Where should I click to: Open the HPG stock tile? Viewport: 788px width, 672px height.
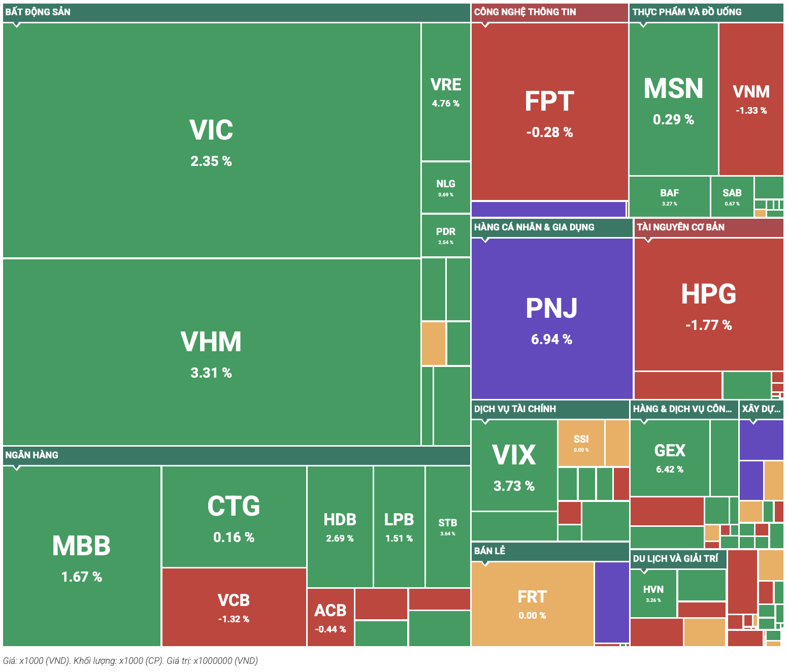[709, 305]
